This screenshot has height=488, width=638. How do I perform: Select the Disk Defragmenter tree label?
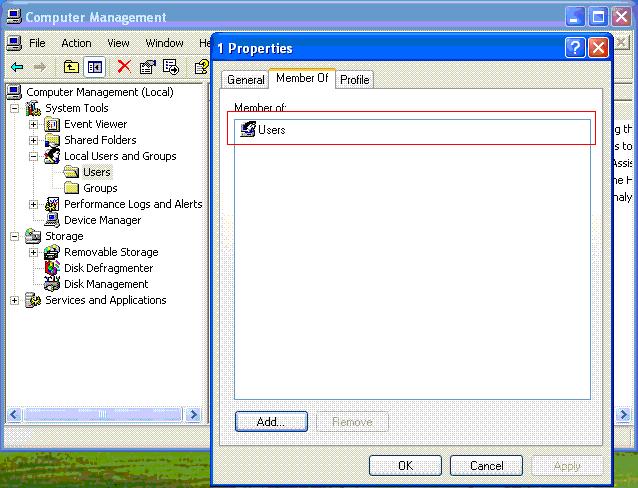pyautogui.click(x=109, y=268)
